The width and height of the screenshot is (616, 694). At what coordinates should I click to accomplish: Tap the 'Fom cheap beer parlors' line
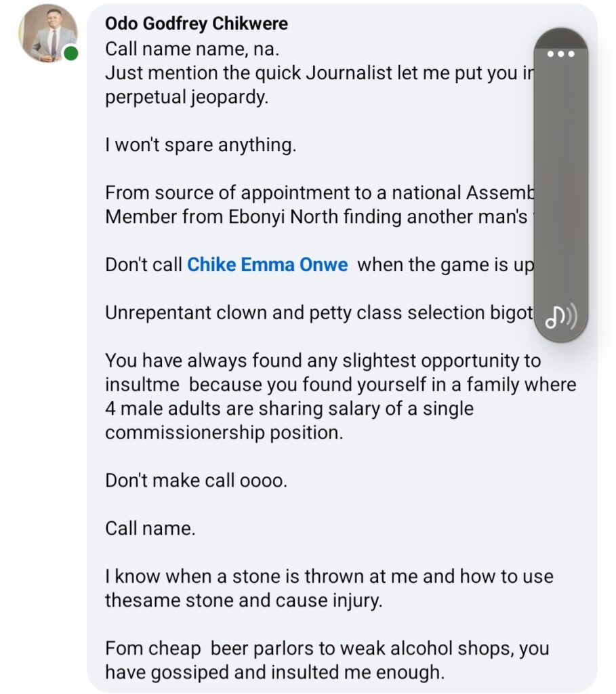[x=327, y=649]
